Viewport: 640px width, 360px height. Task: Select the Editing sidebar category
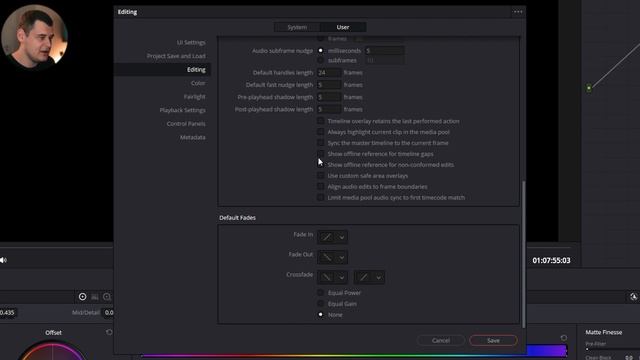162,69
